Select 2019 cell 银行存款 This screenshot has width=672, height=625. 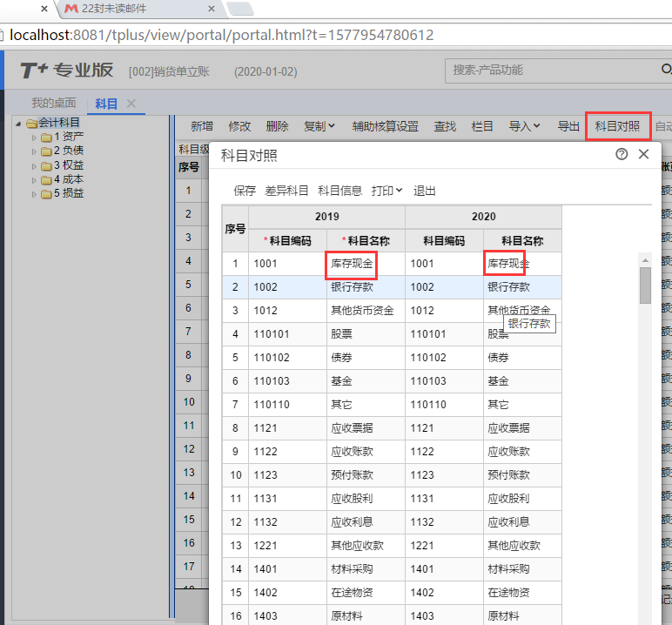pyautogui.click(x=366, y=287)
